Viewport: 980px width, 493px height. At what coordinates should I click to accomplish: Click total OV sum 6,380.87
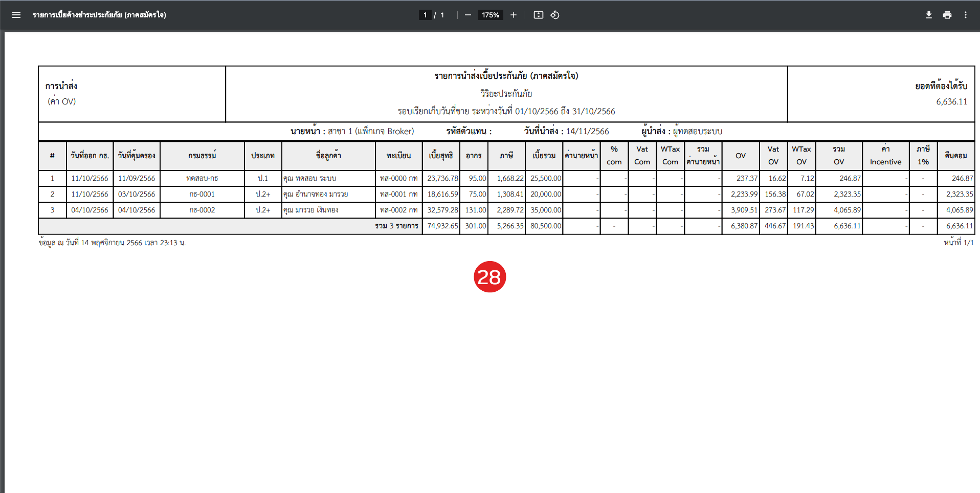(744, 226)
